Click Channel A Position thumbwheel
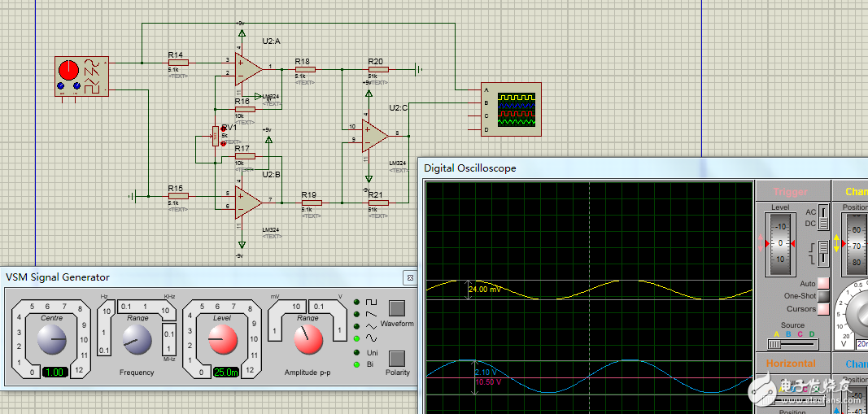 tap(857, 243)
